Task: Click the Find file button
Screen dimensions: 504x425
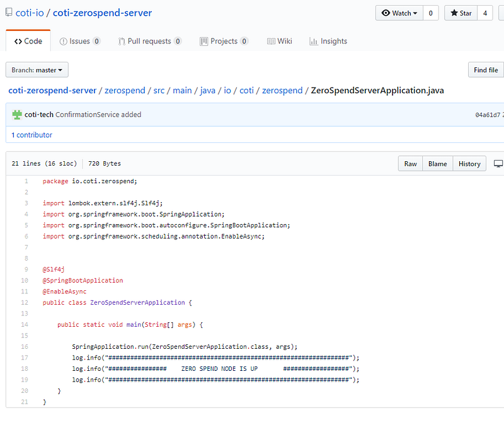Action: 486,70
